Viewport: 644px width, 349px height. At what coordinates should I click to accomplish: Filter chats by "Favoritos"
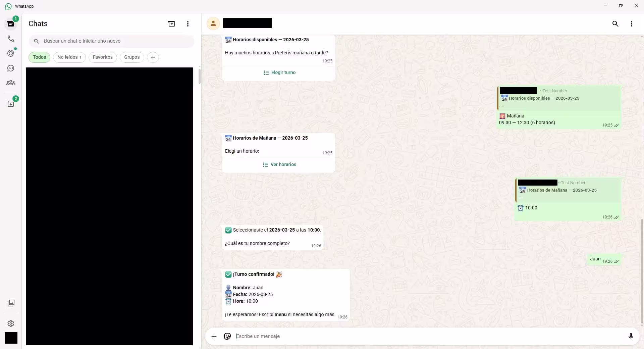103,57
